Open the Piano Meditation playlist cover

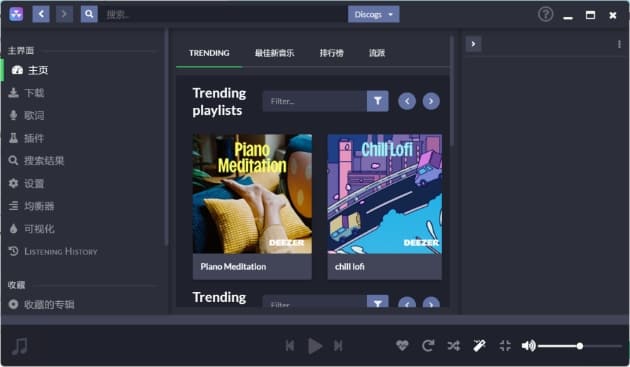point(252,194)
